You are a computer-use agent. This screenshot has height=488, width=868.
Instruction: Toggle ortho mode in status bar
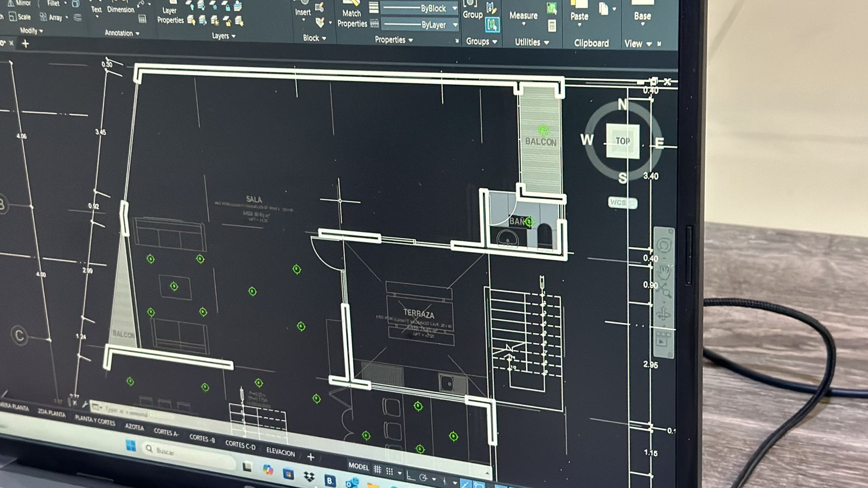(411, 476)
